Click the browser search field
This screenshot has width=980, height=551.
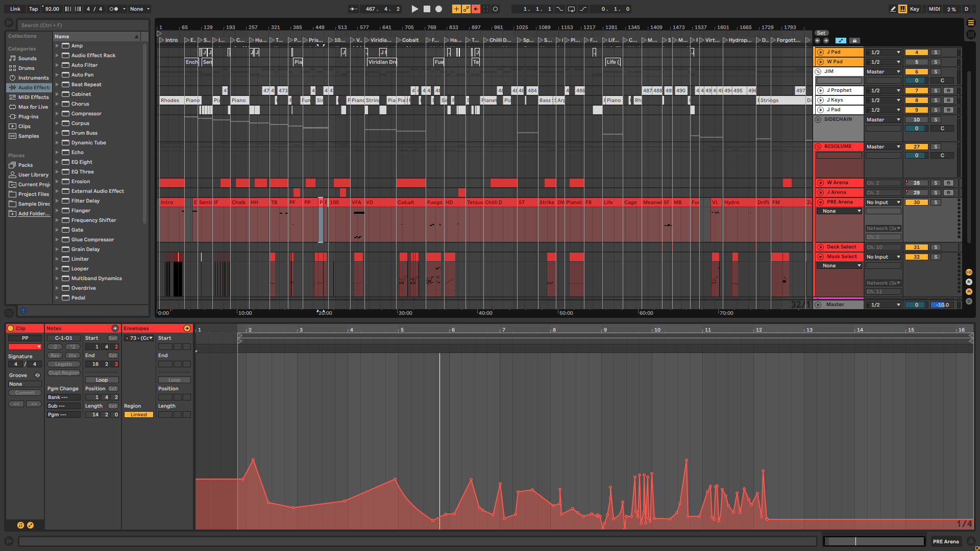82,25
